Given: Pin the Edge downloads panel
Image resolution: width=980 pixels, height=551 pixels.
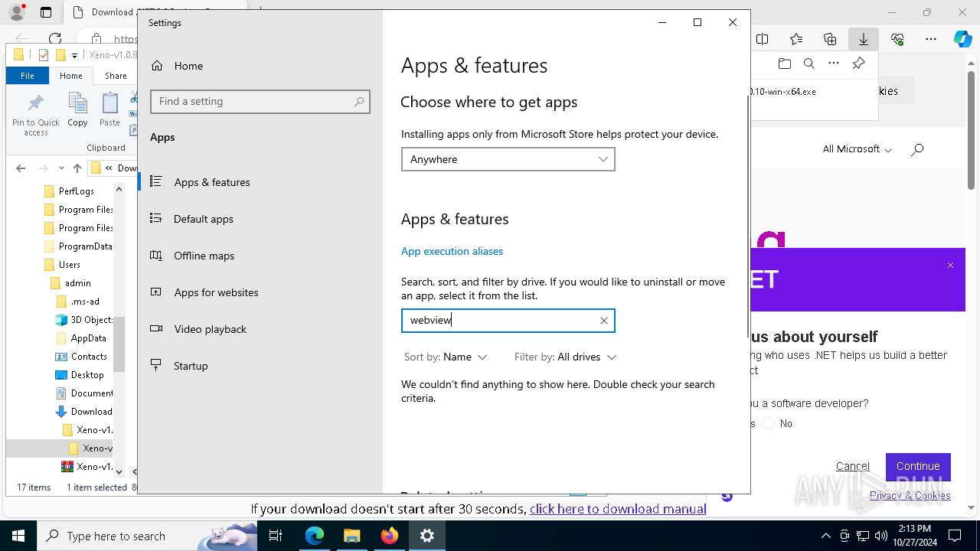Looking at the screenshot, I should pos(858,64).
